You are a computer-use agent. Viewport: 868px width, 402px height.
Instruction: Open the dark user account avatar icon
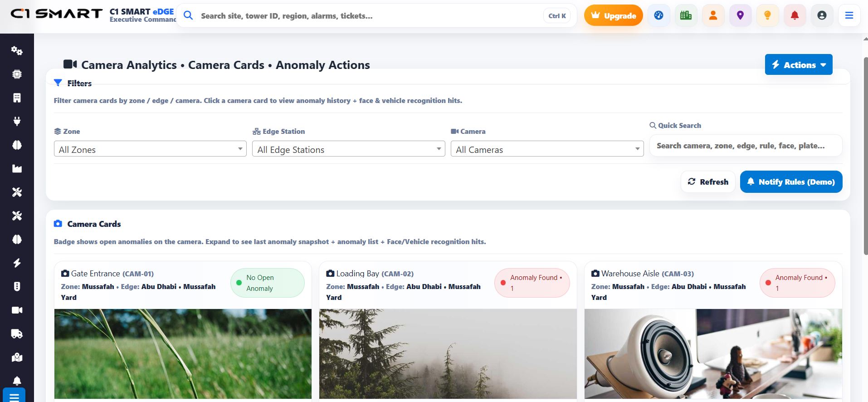tap(822, 15)
